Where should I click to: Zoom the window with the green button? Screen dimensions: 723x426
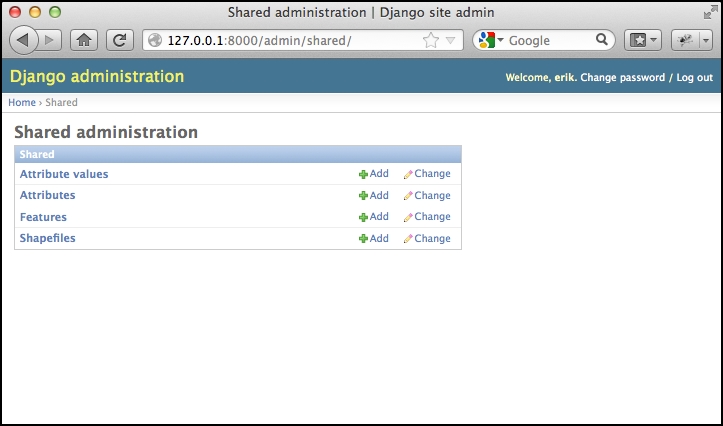click(55, 12)
